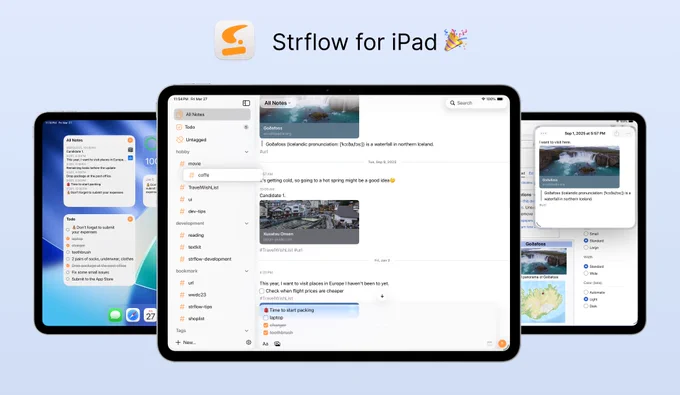The width and height of the screenshot is (680, 395).
Task: Select Light color radio
Action: 586,299
